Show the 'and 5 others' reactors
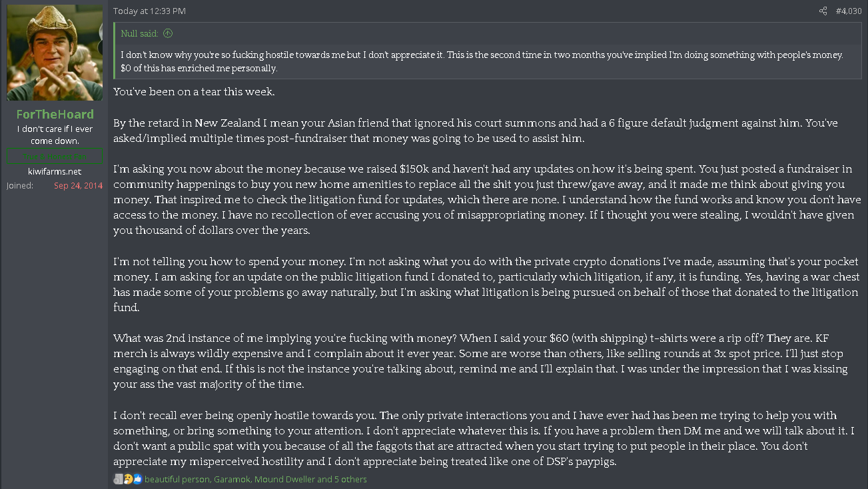 point(342,479)
